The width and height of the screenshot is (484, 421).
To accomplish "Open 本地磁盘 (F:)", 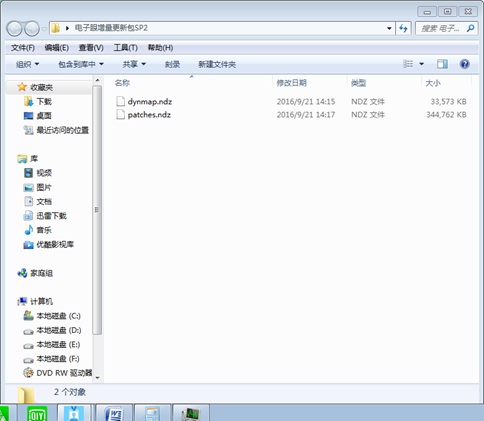I will click(x=58, y=359).
